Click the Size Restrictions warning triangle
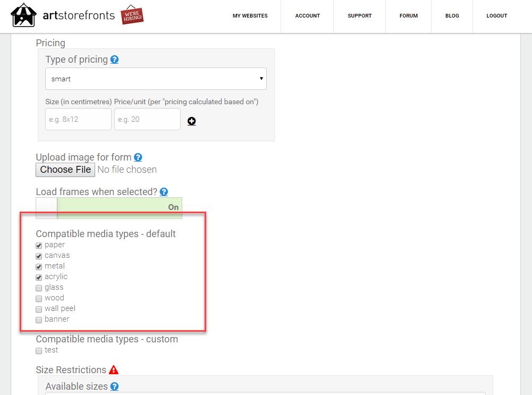This screenshot has width=532, height=395. (x=114, y=370)
